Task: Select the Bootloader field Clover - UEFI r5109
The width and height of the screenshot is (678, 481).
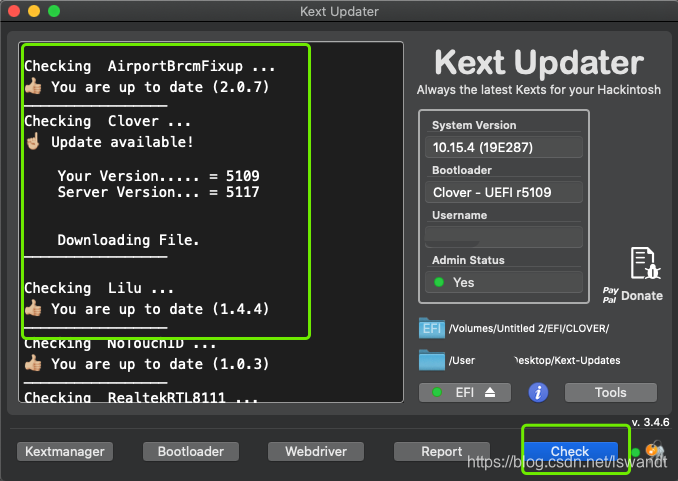Action: pos(504,192)
